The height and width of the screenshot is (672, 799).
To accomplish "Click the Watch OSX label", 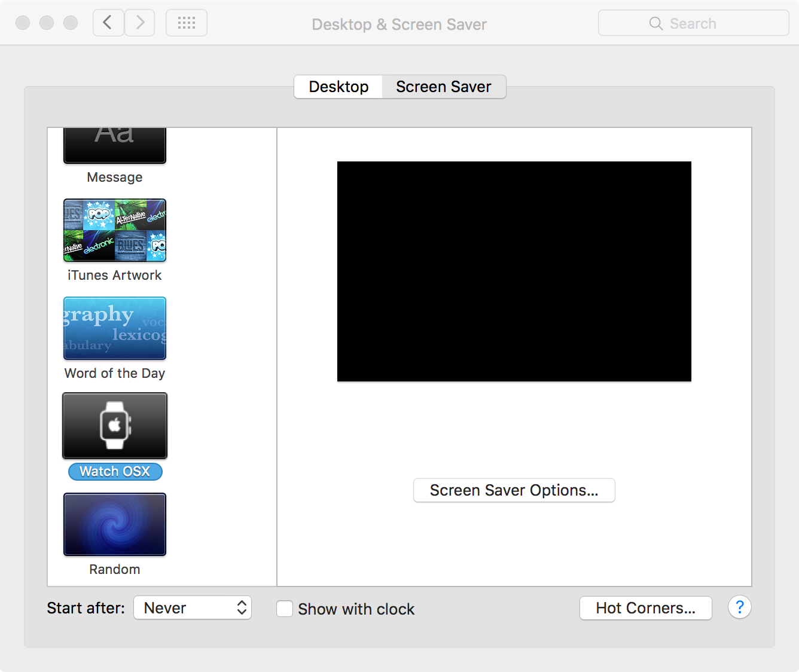I will 115,471.
